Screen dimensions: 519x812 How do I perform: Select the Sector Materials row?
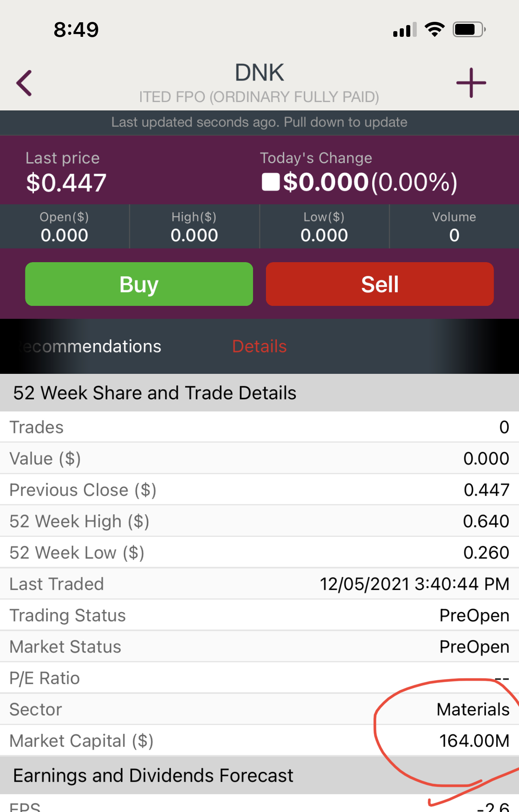(x=259, y=709)
